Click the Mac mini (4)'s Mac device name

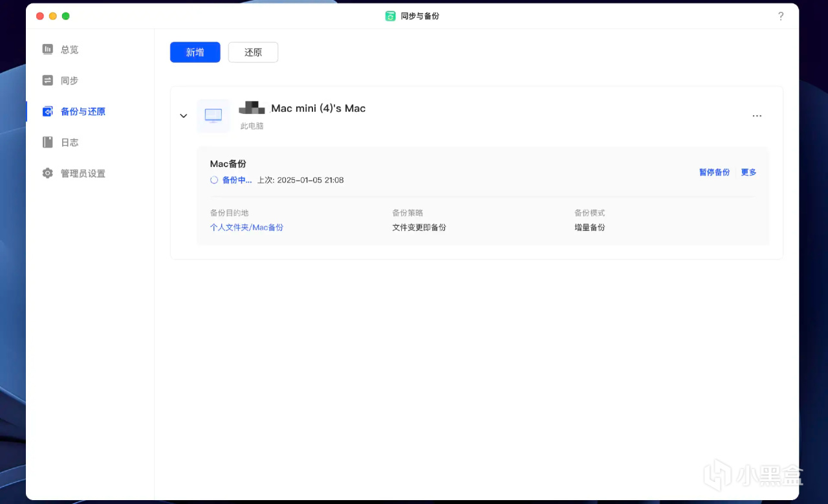pos(318,109)
